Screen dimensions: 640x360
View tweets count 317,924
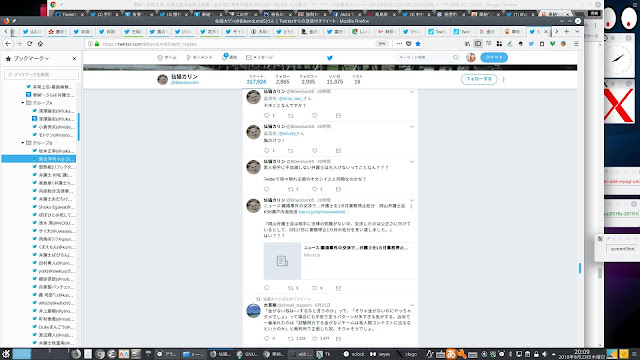pyautogui.click(x=256, y=80)
